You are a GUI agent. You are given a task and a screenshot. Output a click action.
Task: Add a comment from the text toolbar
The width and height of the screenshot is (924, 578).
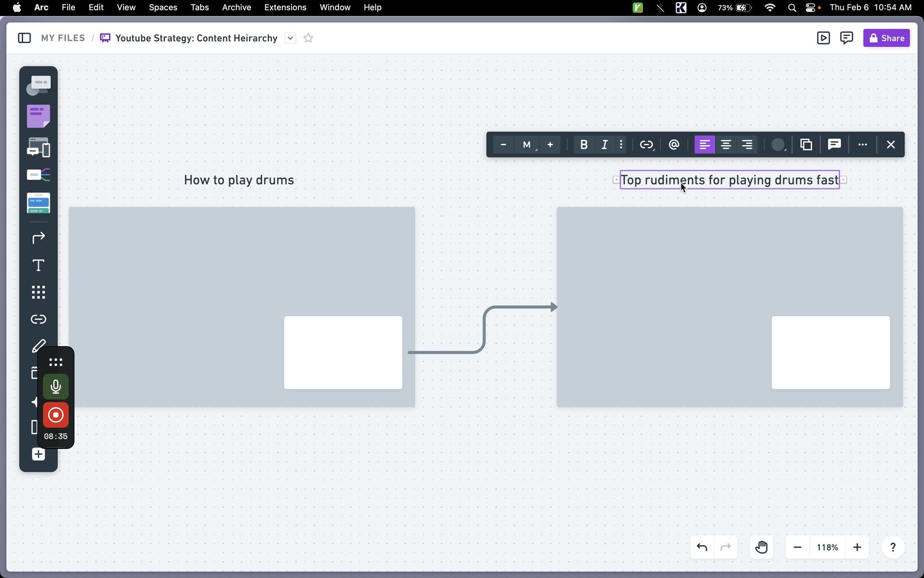[x=834, y=144]
